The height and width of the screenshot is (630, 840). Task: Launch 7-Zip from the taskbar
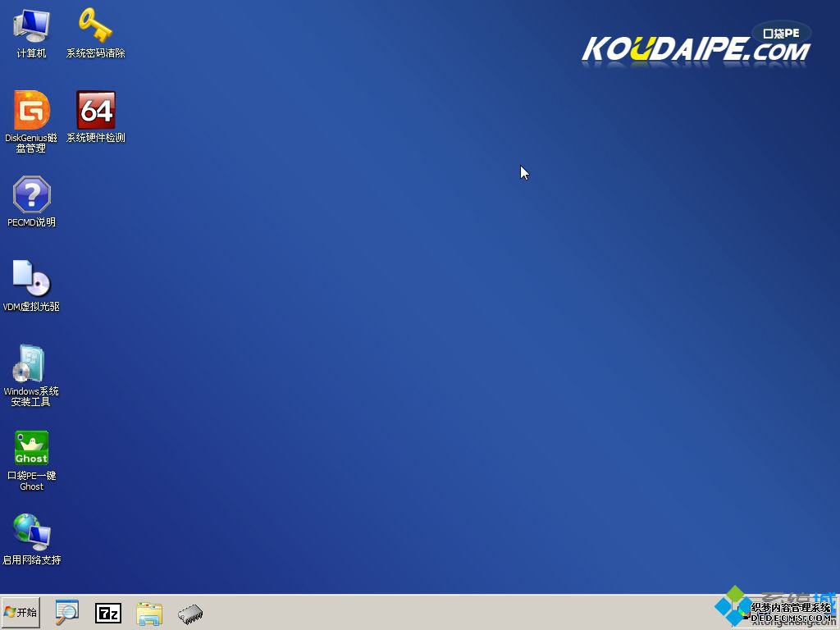coord(108,613)
